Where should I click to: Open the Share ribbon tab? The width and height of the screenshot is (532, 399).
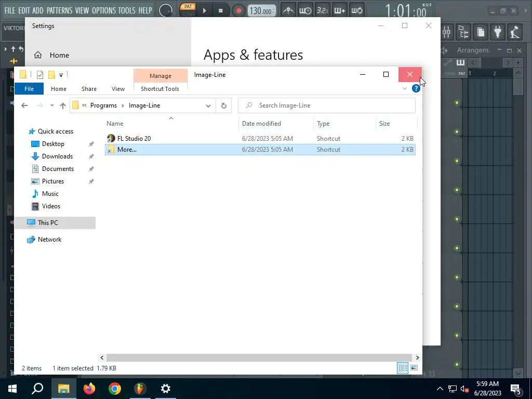89,88
